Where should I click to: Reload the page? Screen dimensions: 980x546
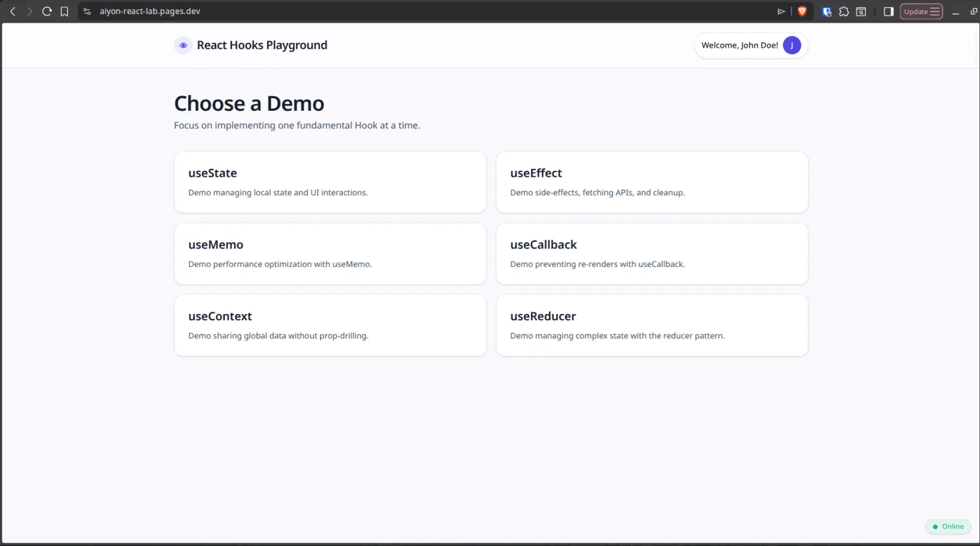coord(47,12)
